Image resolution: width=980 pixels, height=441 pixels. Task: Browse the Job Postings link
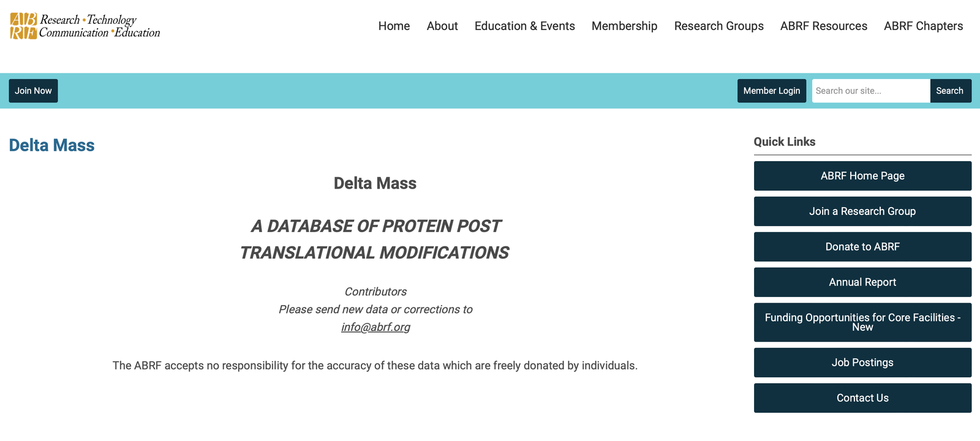(x=862, y=363)
